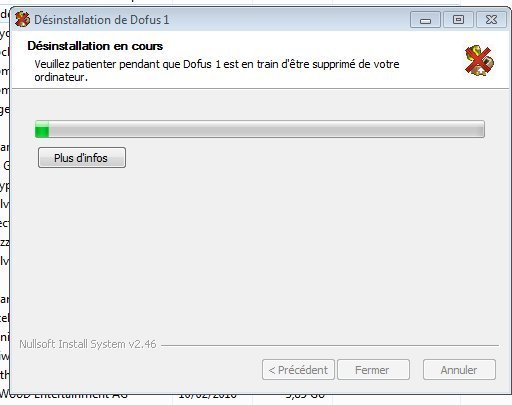Click the Dofus uninstaller icon in title bar
Viewport: 512px width, 405px height.
(x=22, y=19)
